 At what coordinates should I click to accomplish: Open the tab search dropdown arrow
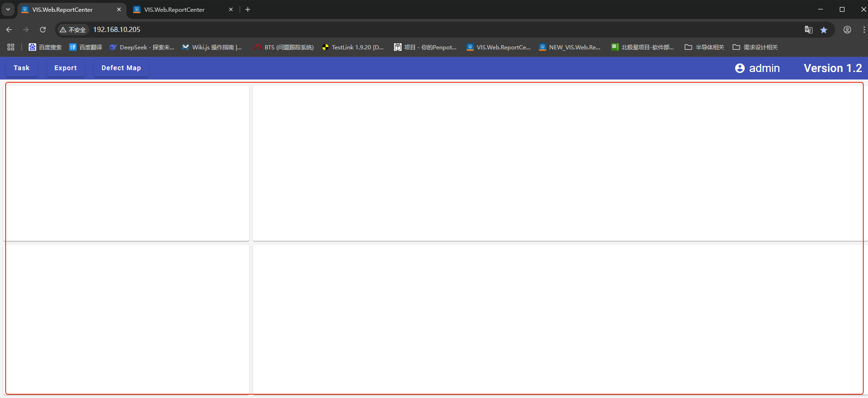[8, 9]
